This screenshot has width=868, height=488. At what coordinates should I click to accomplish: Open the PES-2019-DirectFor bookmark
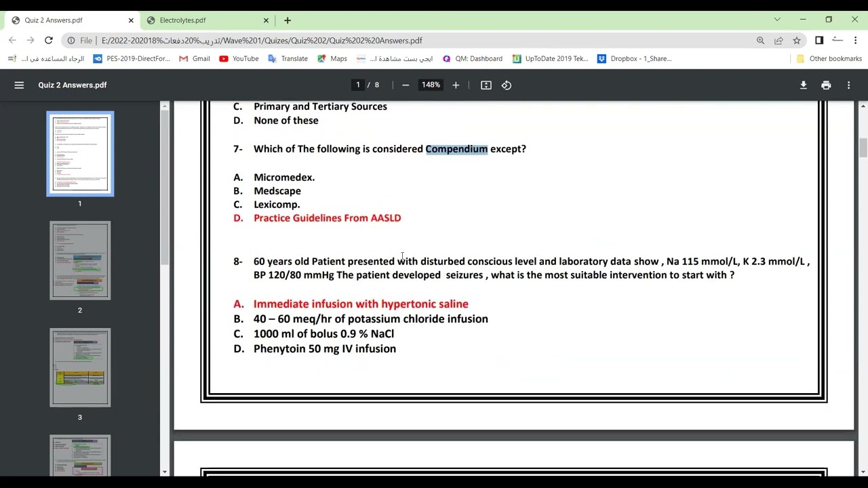pos(132,59)
